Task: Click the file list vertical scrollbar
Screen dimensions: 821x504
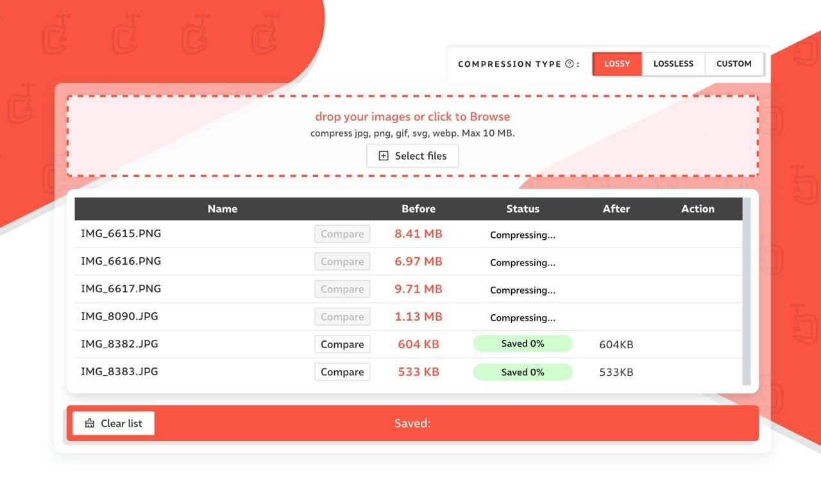Action: coord(747,291)
